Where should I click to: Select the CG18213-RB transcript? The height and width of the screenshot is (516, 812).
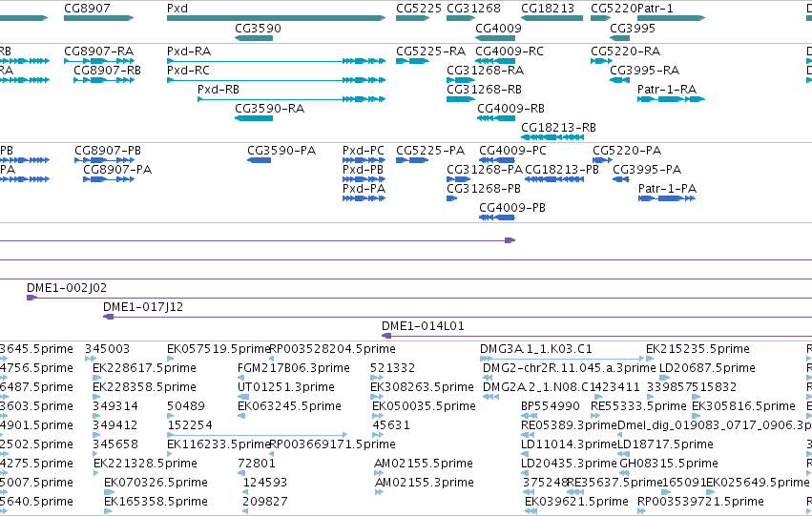tap(552, 137)
